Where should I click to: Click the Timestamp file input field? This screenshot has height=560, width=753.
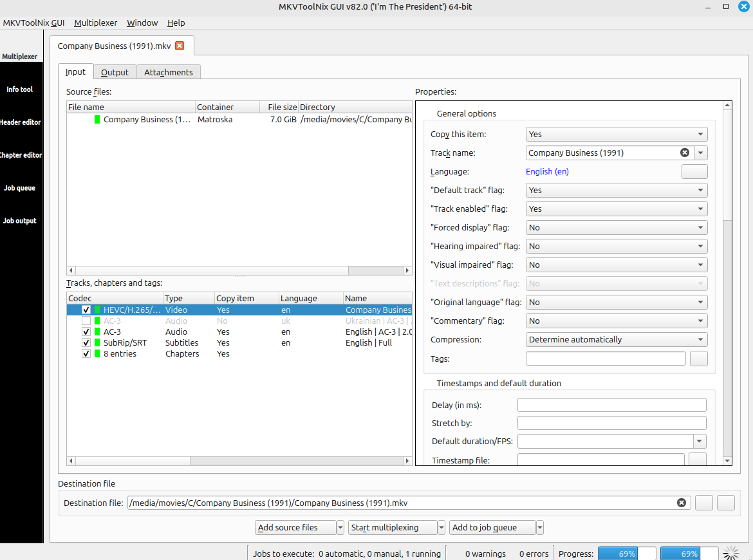pos(600,459)
